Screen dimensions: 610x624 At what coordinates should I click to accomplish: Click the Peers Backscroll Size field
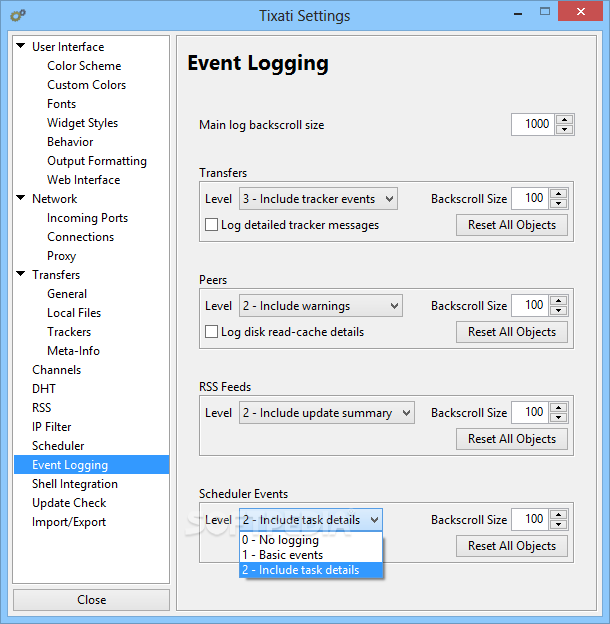point(530,305)
